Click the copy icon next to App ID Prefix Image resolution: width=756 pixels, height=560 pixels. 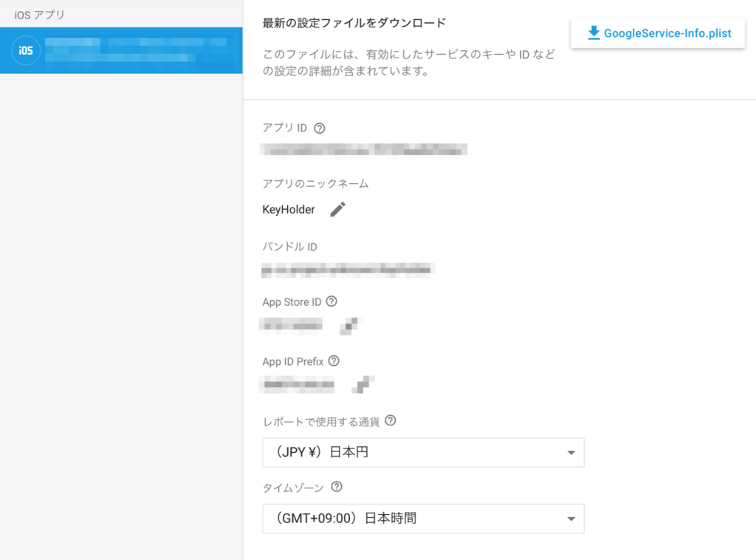click(x=360, y=383)
